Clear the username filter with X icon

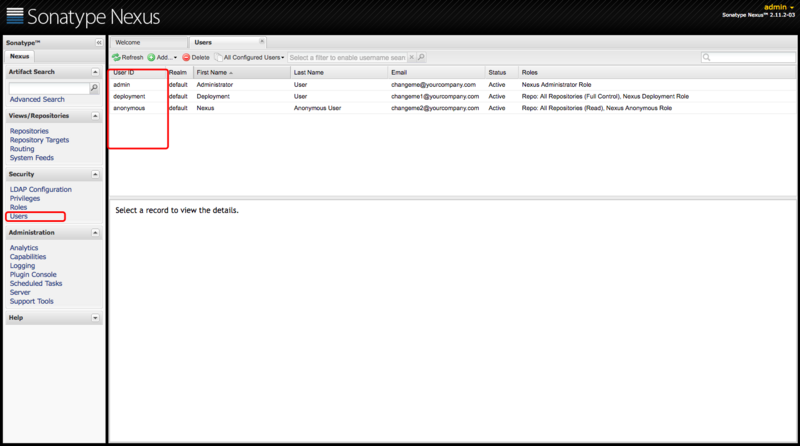[412, 57]
